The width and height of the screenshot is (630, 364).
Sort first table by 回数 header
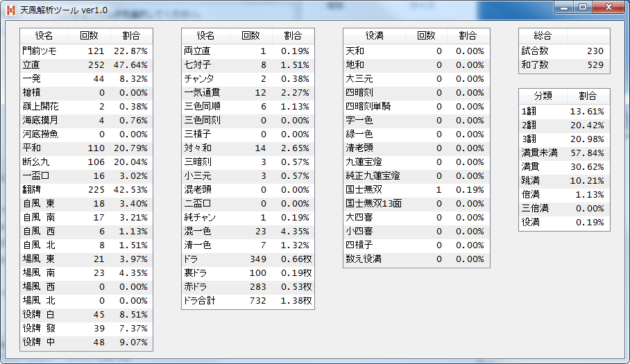[x=90, y=36]
